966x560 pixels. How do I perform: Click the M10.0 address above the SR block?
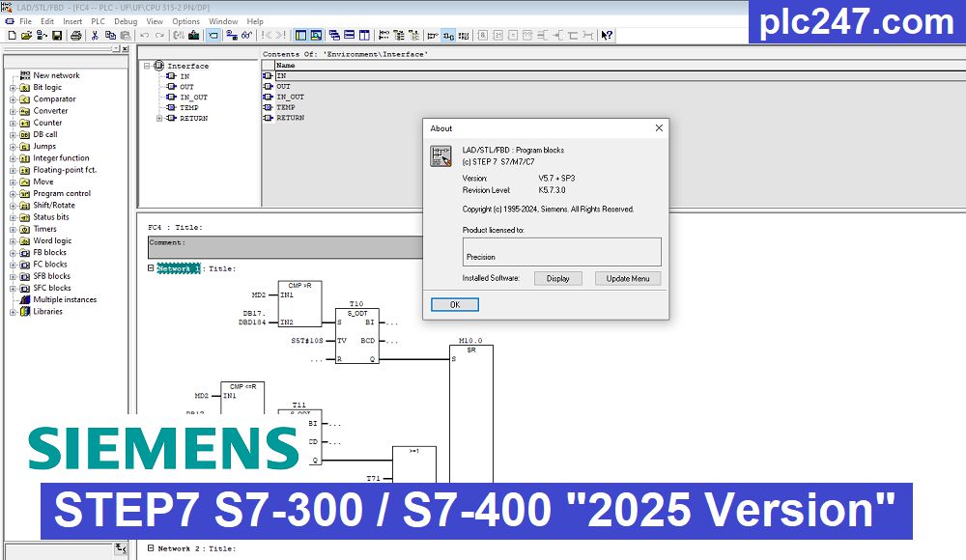point(470,341)
